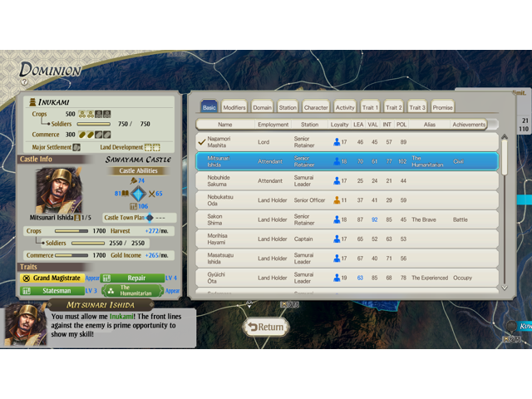This screenshot has width=532, height=399.
Task: Click the castle ability icon valued 106
Action: point(133,206)
